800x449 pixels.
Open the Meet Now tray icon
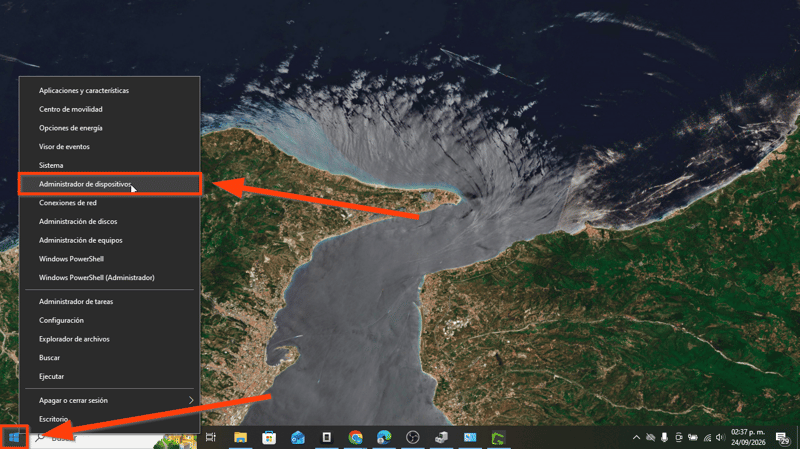coord(679,437)
